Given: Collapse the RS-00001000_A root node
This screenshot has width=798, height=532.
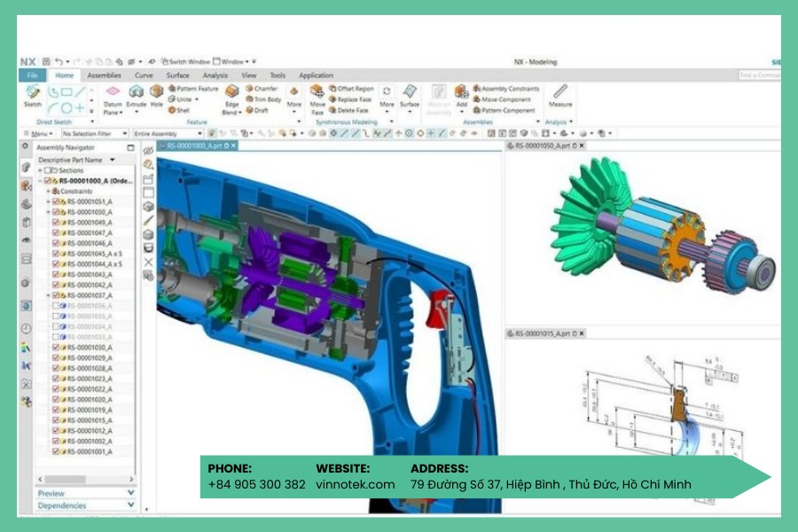Looking at the screenshot, I should [40, 181].
